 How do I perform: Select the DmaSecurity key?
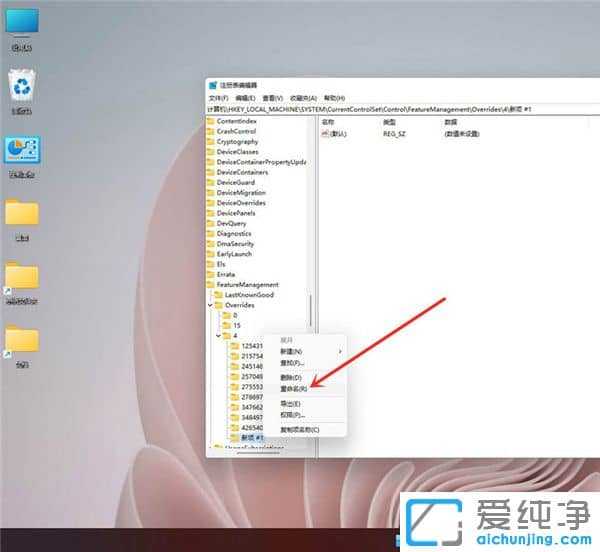pos(235,244)
